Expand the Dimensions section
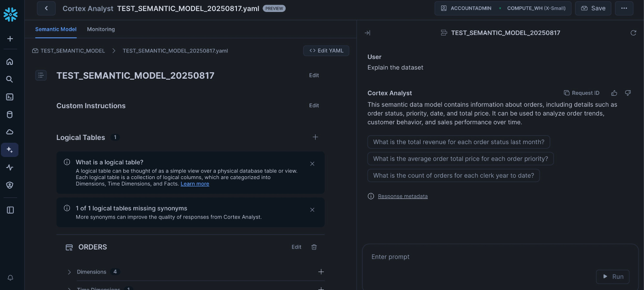The width and height of the screenshot is (644, 290). tap(69, 272)
